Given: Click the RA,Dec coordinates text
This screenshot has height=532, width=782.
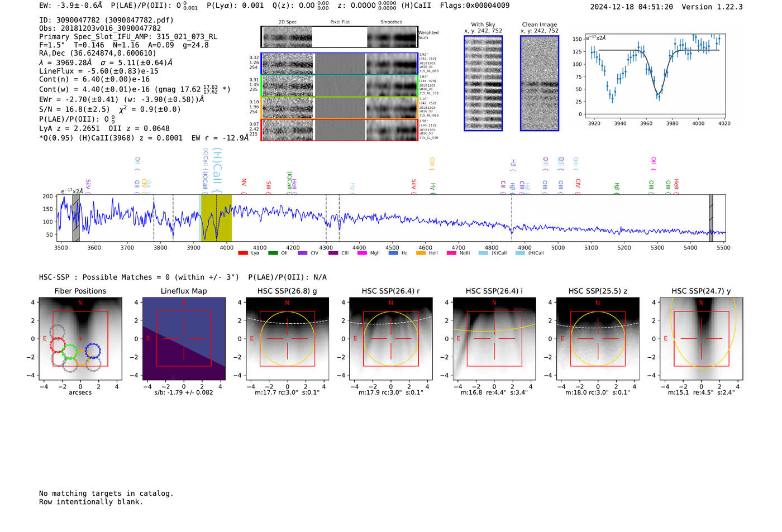Looking at the screenshot, I should (x=98, y=54).
